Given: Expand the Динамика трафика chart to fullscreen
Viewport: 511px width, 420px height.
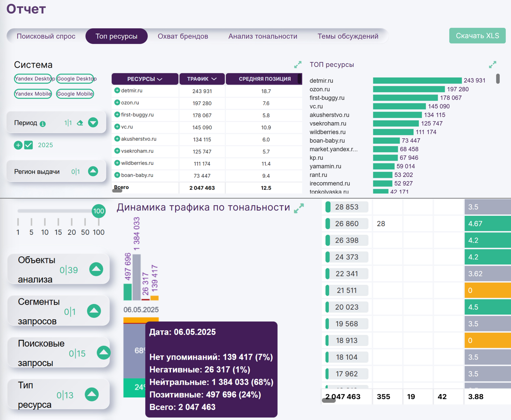Looking at the screenshot, I should [x=299, y=208].
